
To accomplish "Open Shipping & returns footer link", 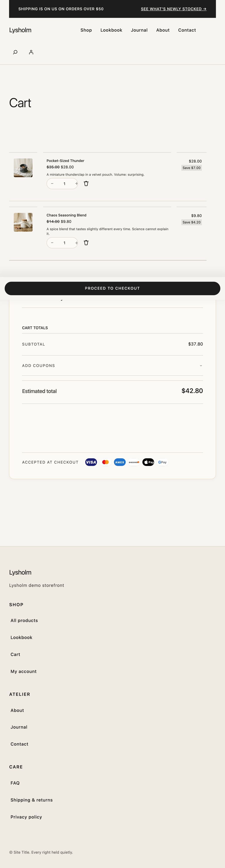I will coord(31,800).
